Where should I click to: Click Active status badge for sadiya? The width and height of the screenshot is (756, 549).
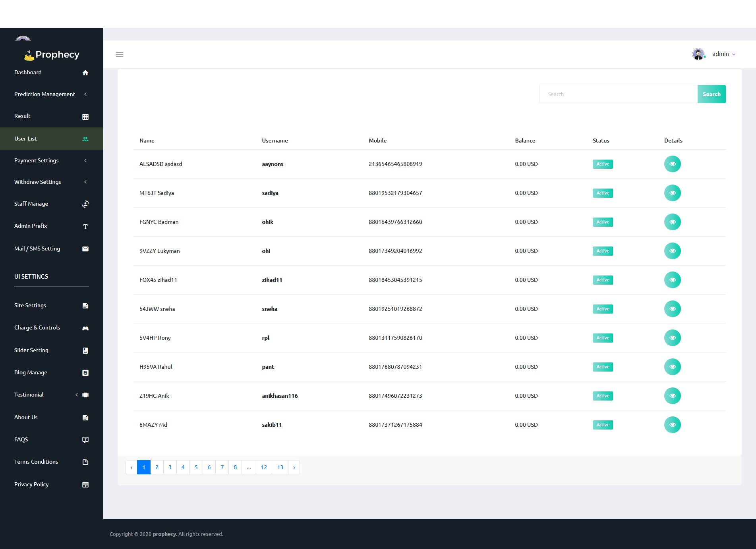pyautogui.click(x=603, y=193)
